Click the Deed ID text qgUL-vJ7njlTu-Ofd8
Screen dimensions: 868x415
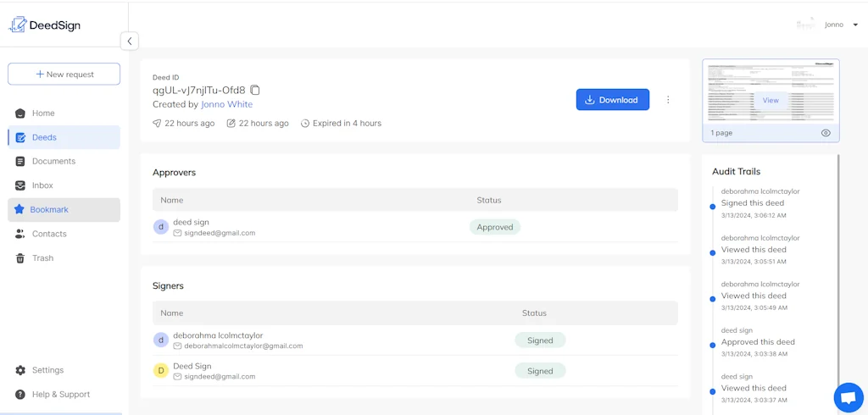[198, 90]
